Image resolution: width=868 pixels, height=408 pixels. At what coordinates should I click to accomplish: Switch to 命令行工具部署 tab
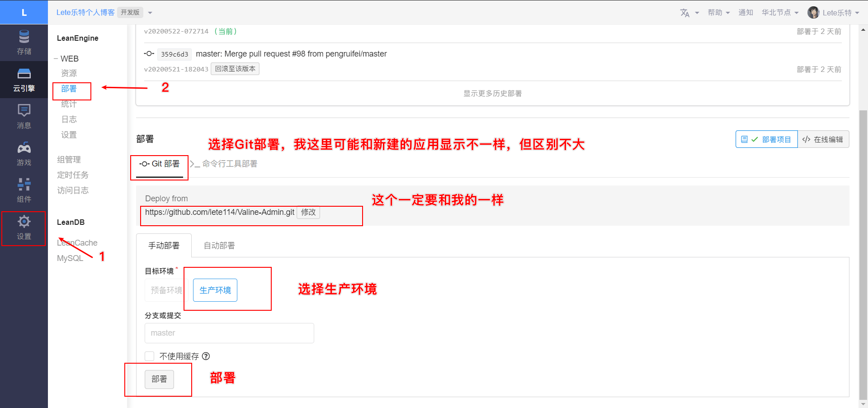[224, 164]
